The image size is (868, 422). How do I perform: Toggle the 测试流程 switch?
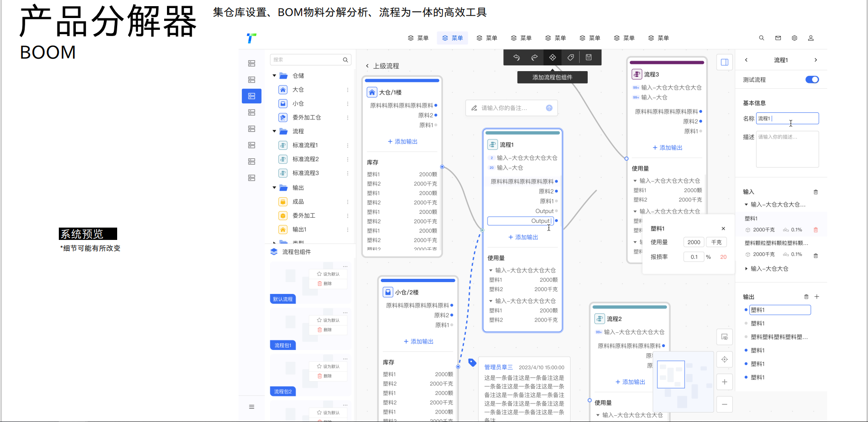coord(812,80)
